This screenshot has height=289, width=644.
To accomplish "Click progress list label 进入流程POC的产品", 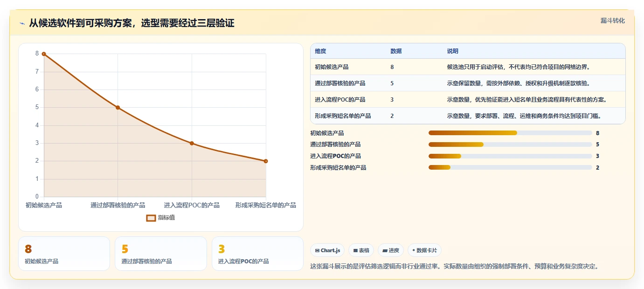I will pyautogui.click(x=335, y=156).
